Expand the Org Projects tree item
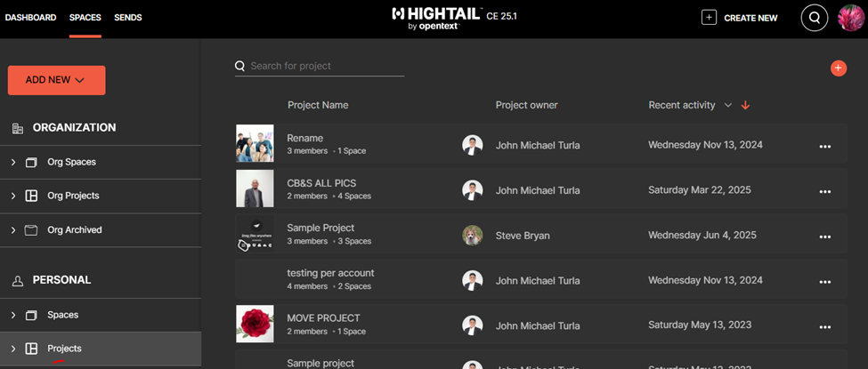Screen dimensions: 868x369 13,197
